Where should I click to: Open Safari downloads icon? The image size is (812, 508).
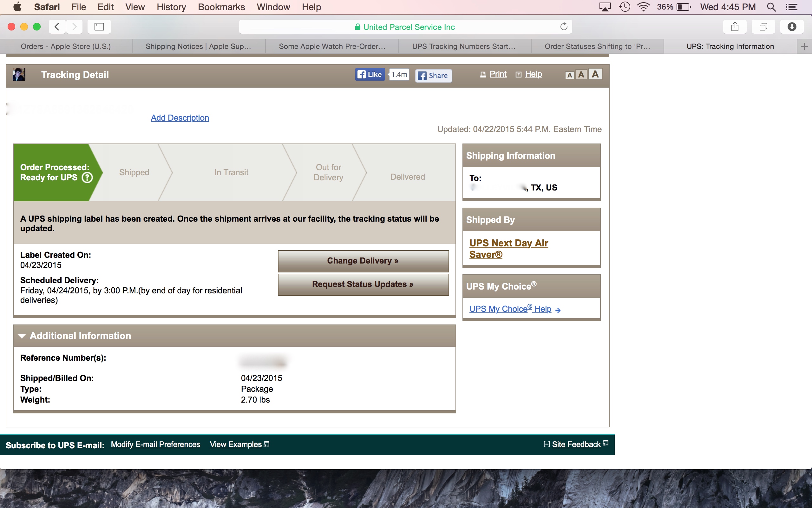coord(792,27)
